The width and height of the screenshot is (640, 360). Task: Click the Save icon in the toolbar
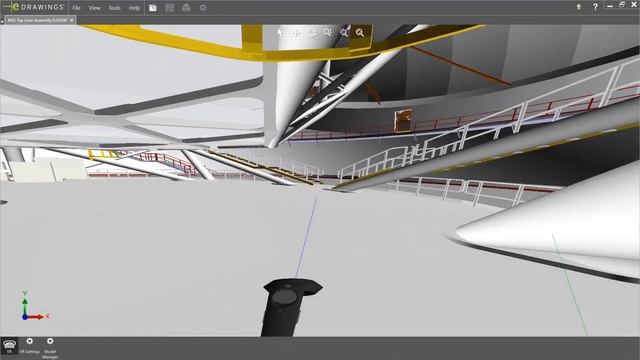170,8
